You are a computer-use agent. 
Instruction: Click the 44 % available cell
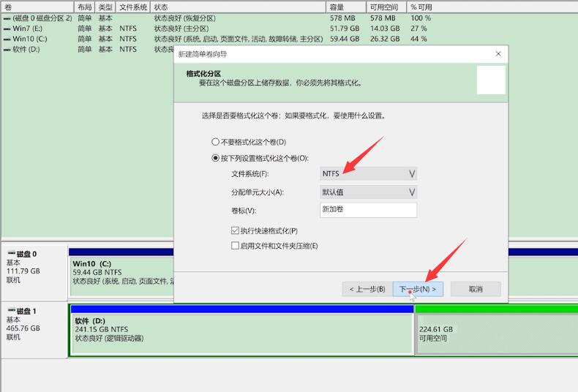tap(419, 39)
